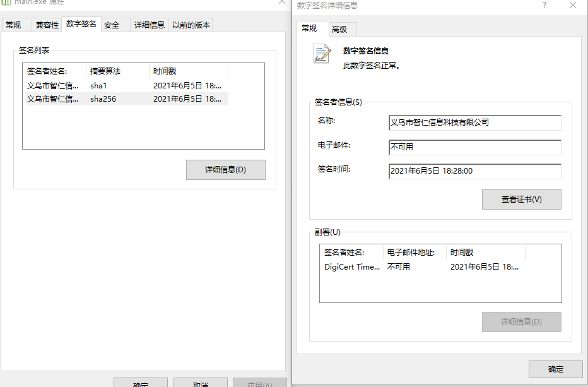
Task: Open the 兼容性 tab
Action: click(x=46, y=25)
